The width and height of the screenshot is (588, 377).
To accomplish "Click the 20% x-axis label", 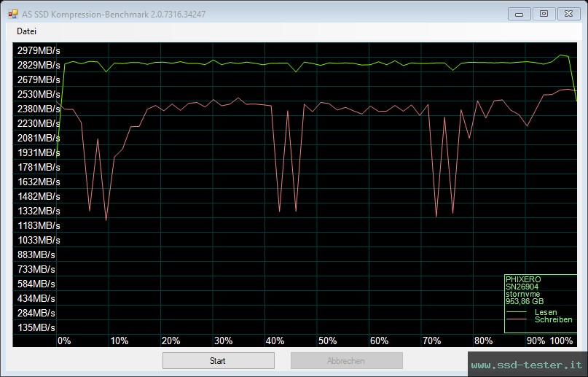I will coord(171,341).
